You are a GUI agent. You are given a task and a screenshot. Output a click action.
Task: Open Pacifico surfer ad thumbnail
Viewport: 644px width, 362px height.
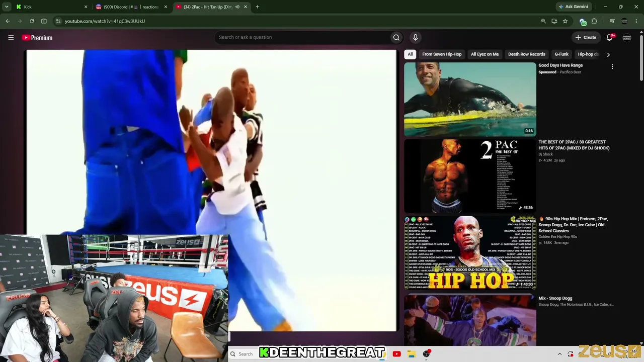coord(470,100)
